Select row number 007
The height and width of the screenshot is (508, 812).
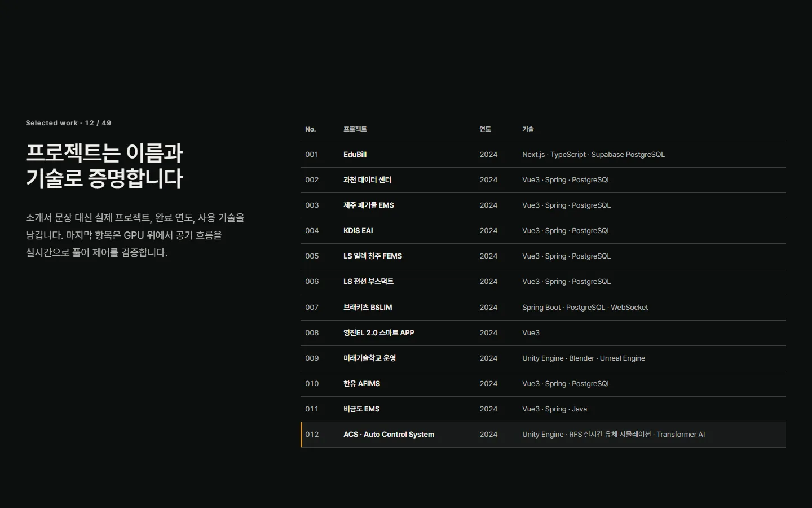[x=312, y=308]
